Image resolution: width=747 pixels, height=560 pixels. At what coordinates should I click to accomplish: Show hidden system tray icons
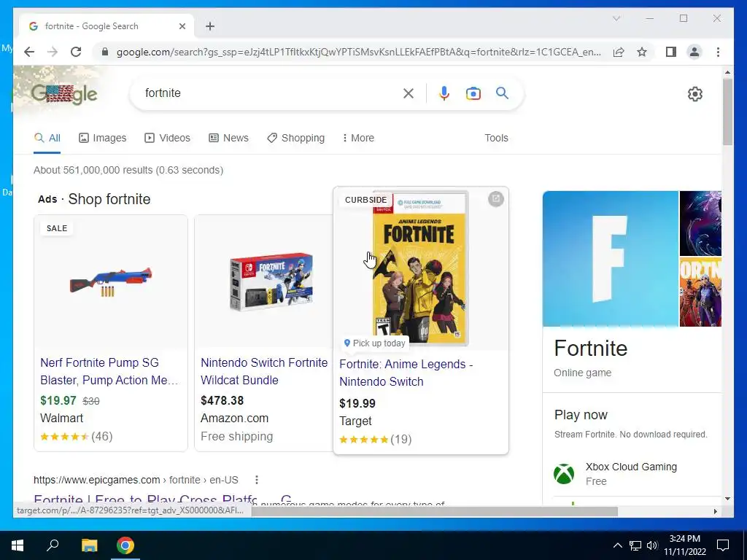pyautogui.click(x=617, y=545)
